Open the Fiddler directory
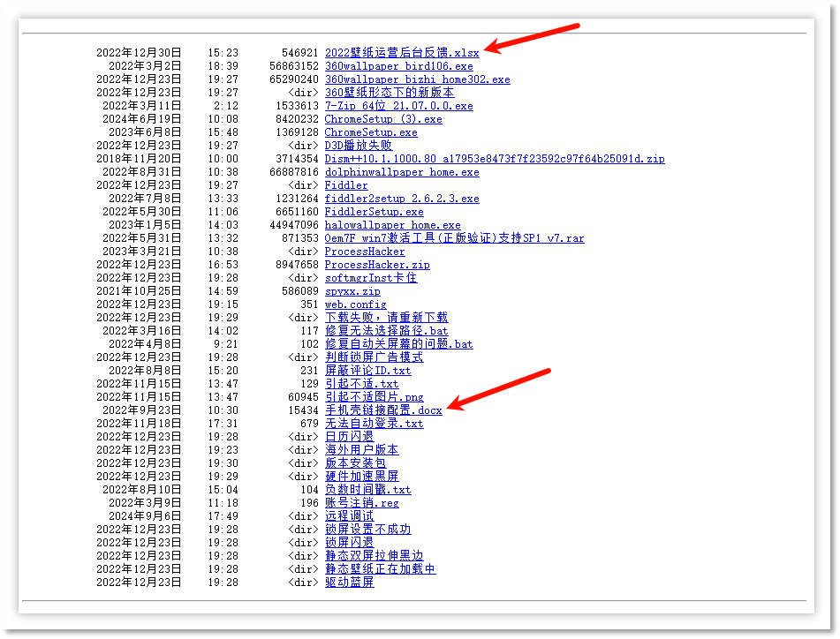The width and height of the screenshot is (840, 639). pos(346,185)
